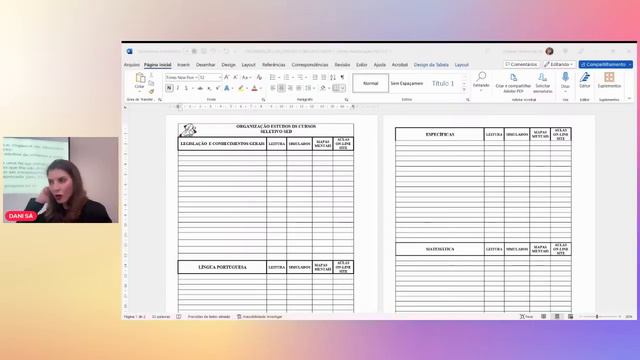Open the Aa change case menu
The width and height of the screenshot is (640, 360).
pyautogui.click(x=245, y=77)
